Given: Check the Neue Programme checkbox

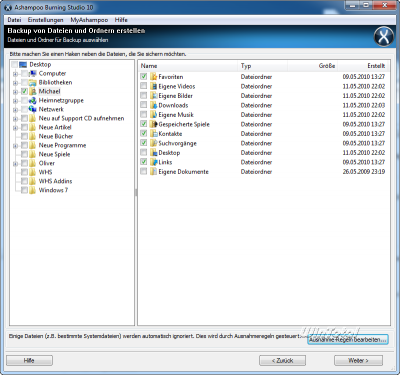Looking at the screenshot, I should click(x=24, y=145).
